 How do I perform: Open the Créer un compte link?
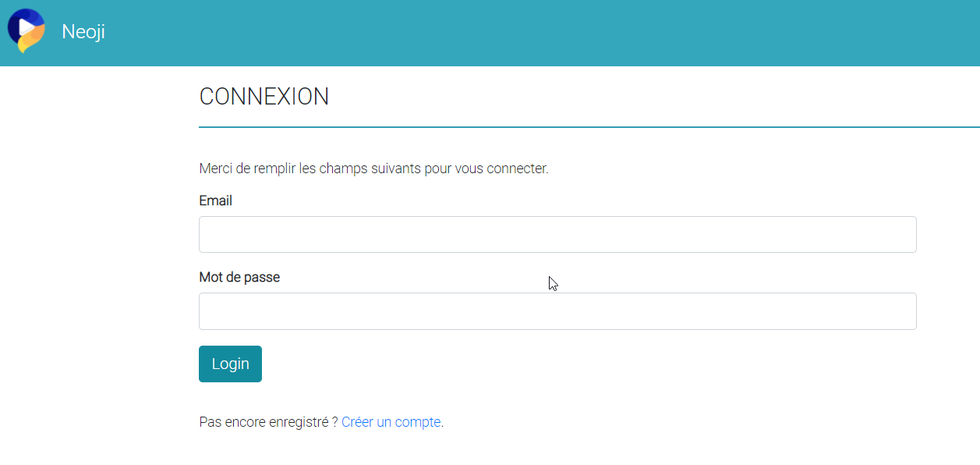391,422
